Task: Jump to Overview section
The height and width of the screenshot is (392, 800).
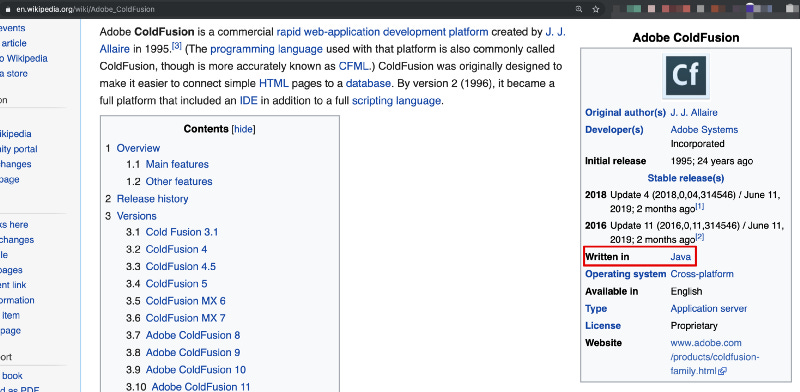Action: pyautogui.click(x=138, y=148)
